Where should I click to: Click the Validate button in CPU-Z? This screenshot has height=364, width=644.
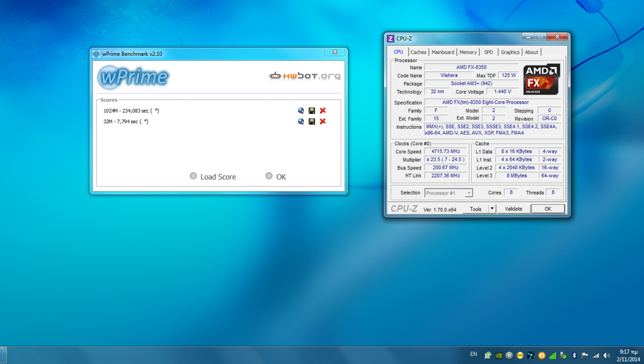coord(514,209)
